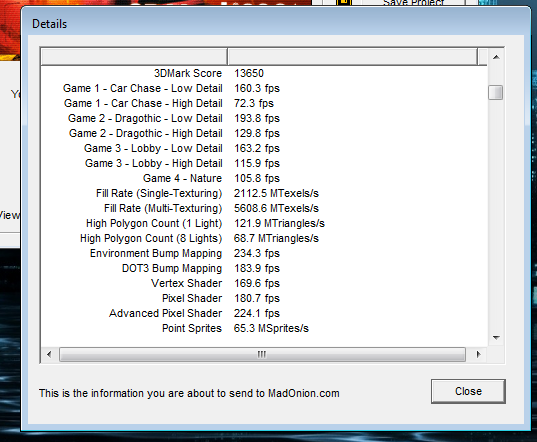Click the horizontal scrollbar left arrow
The width and height of the screenshot is (537, 442).
(49, 354)
